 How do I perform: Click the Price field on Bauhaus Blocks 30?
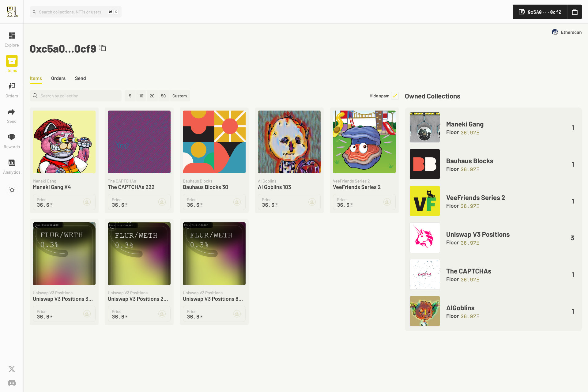[x=214, y=202]
